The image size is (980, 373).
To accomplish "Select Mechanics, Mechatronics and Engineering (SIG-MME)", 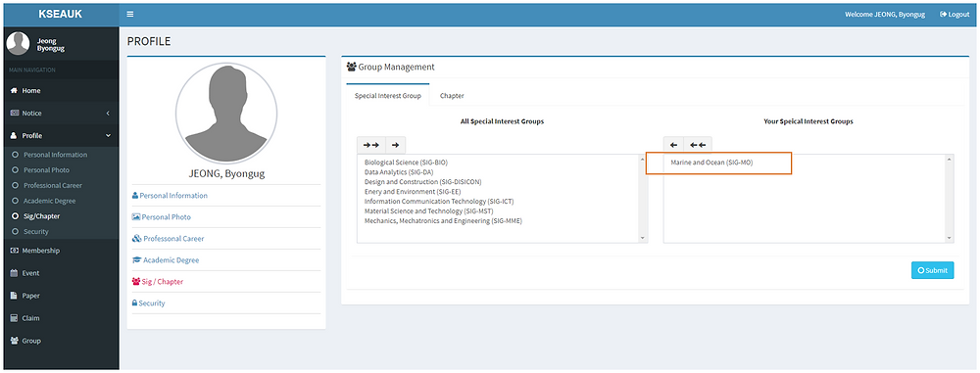I will (x=443, y=221).
